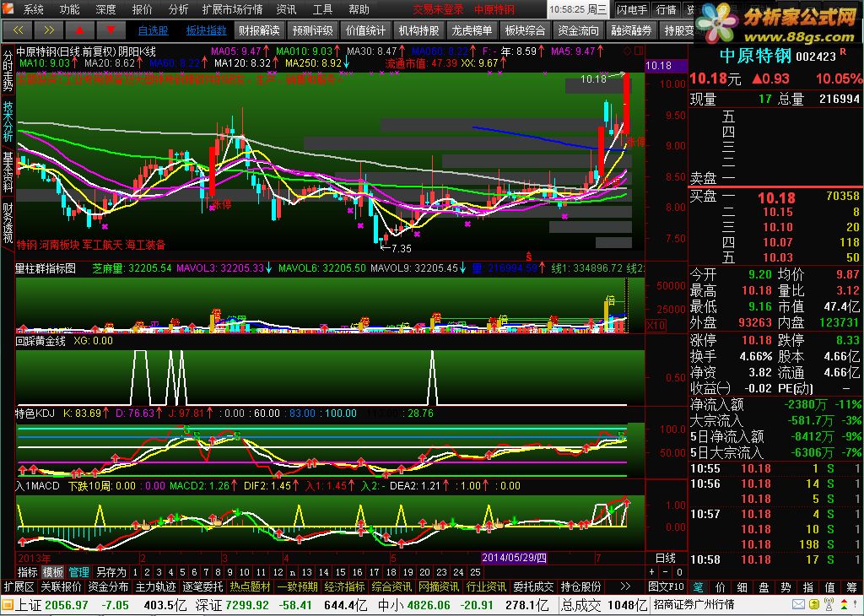Click the 价值统计 button

pyautogui.click(x=366, y=30)
